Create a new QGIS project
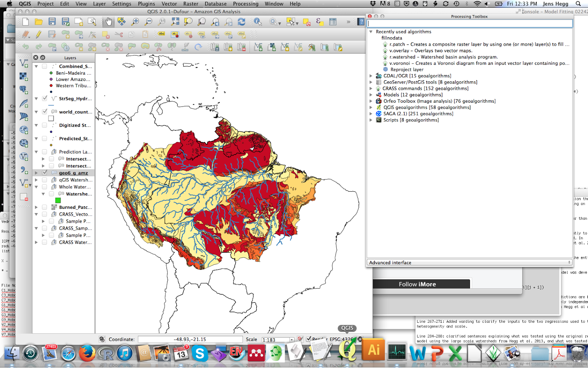The image size is (588, 368). pos(25,22)
